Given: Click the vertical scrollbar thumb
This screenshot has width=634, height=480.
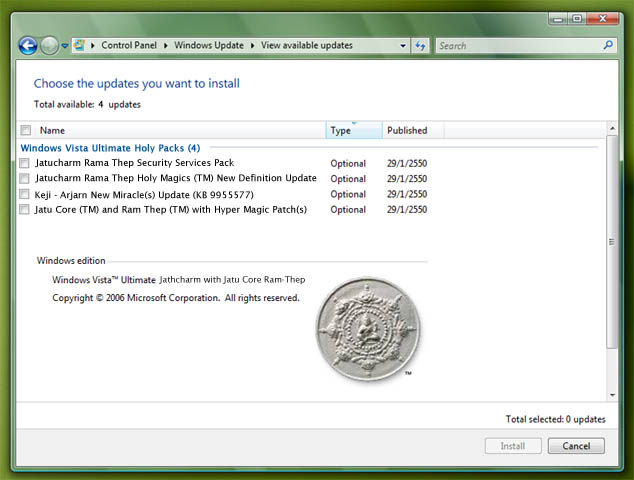Looking at the screenshot, I should [x=612, y=242].
